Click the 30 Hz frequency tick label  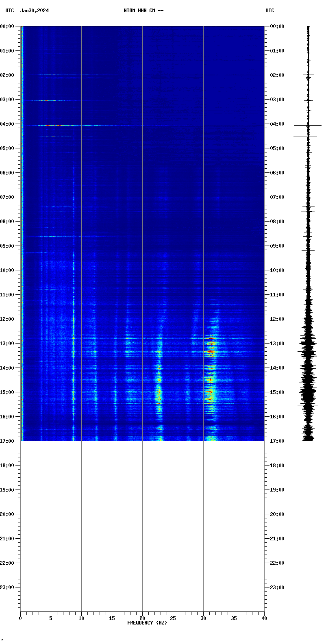203,618
